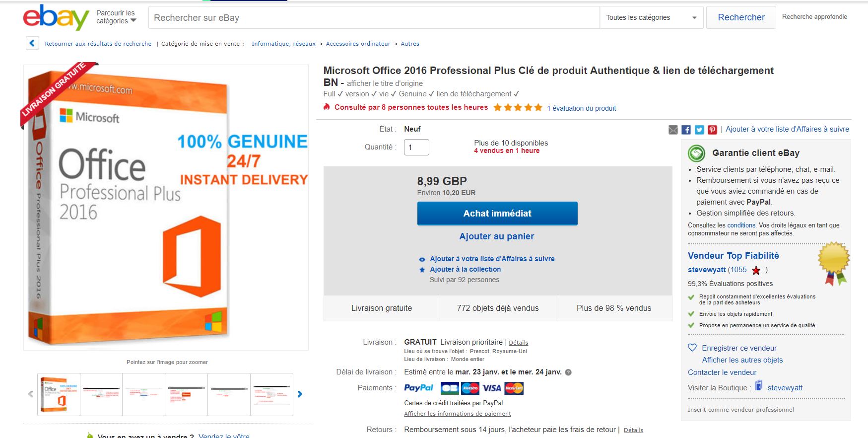Share listing on Facebook icon

tap(686, 130)
